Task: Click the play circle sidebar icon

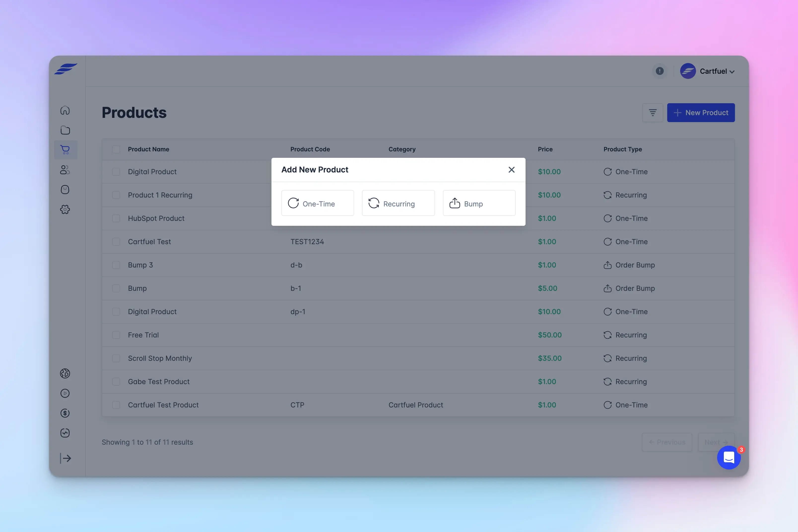Action: [65, 393]
